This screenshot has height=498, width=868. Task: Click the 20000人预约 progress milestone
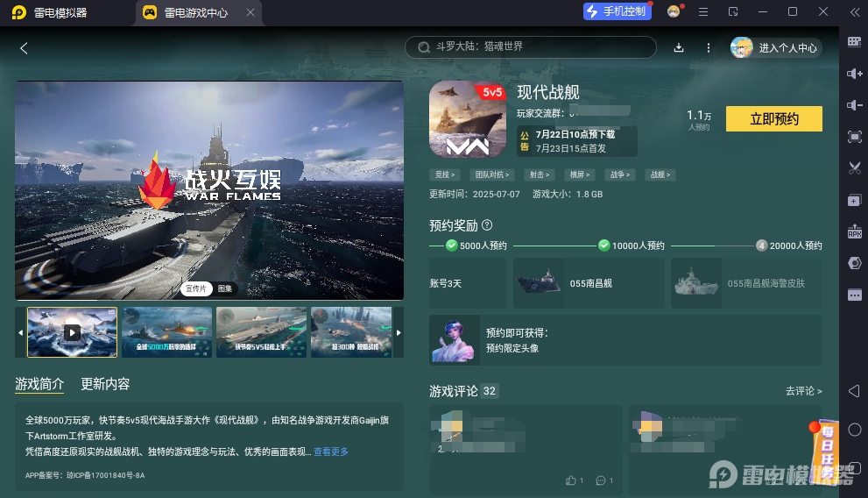789,245
